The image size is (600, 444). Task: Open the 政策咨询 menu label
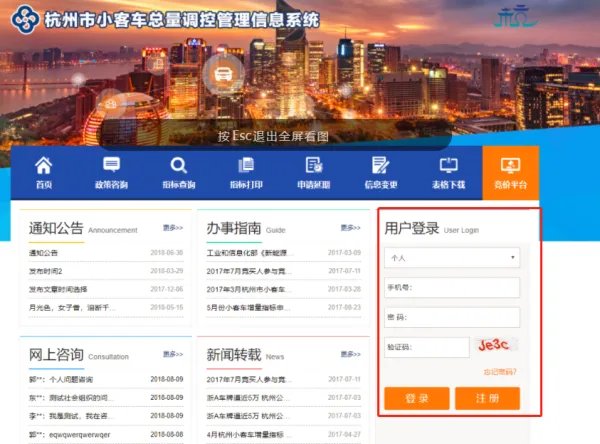tap(111, 185)
